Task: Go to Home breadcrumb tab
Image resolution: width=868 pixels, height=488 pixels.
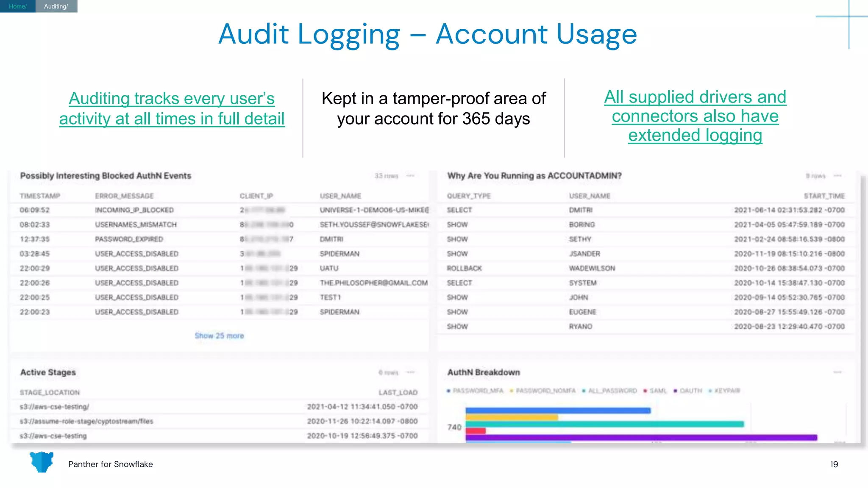Action: [17, 6]
